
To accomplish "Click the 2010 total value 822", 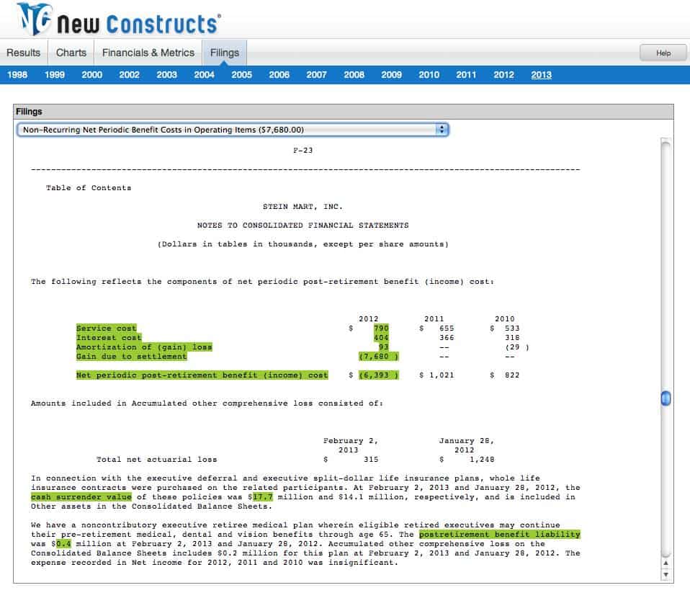I will coord(512,375).
